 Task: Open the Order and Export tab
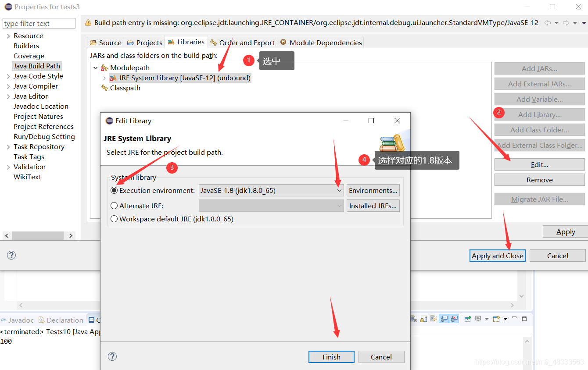pyautogui.click(x=242, y=43)
